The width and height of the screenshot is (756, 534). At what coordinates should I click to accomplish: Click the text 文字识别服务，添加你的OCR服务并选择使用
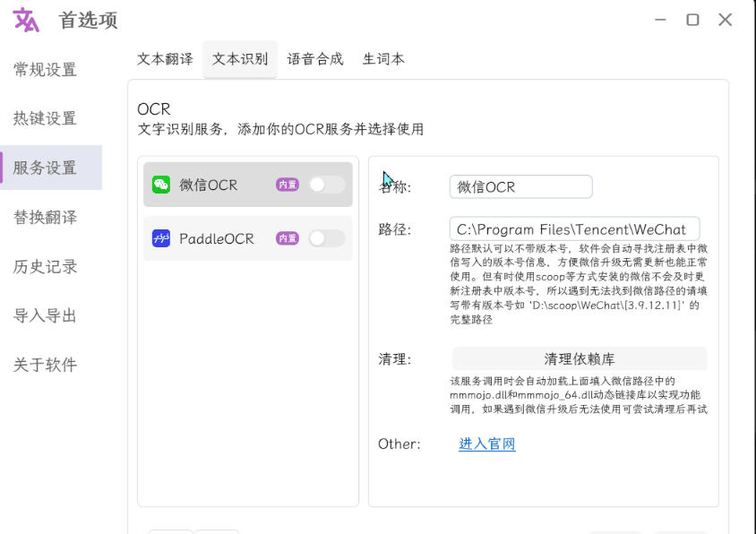[x=280, y=129]
